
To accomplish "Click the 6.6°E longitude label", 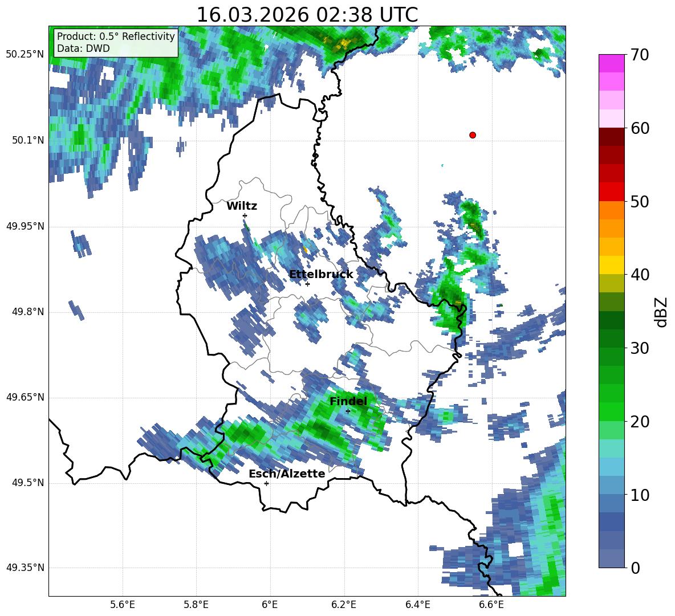I will 491,605.
